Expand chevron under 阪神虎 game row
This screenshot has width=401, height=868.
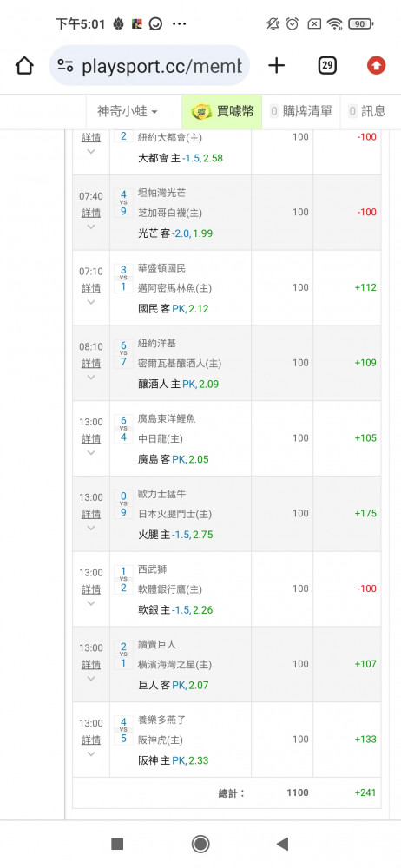(x=91, y=753)
